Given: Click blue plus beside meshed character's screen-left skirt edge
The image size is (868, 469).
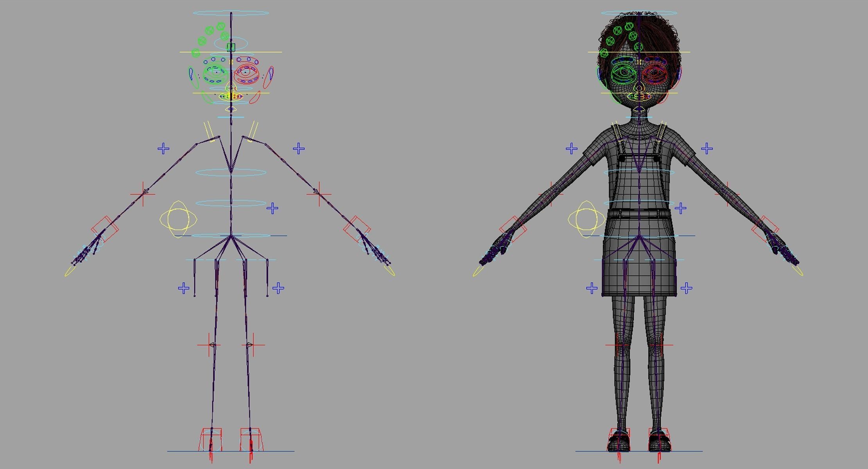Looking at the screenshot, I should 592,288.
